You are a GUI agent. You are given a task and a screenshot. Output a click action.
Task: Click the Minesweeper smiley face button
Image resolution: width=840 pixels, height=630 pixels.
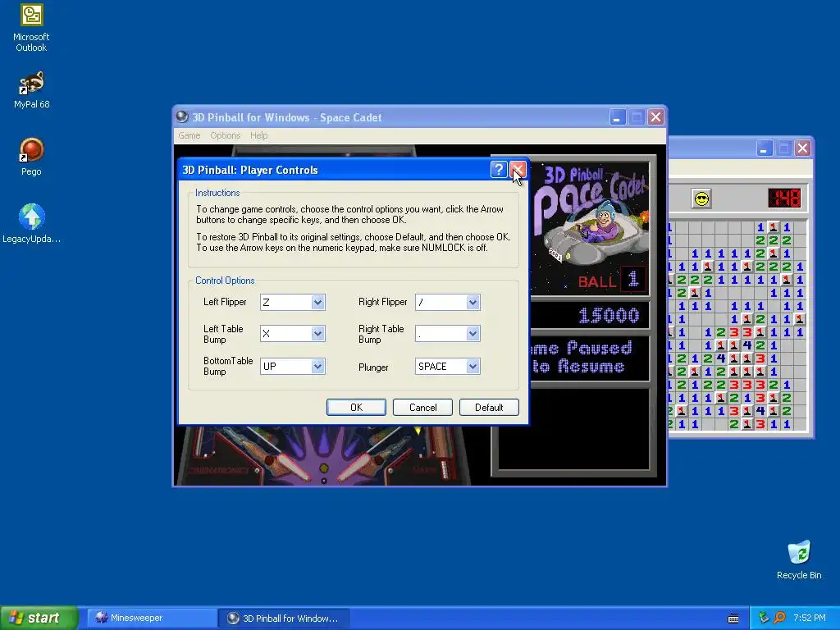701,199
